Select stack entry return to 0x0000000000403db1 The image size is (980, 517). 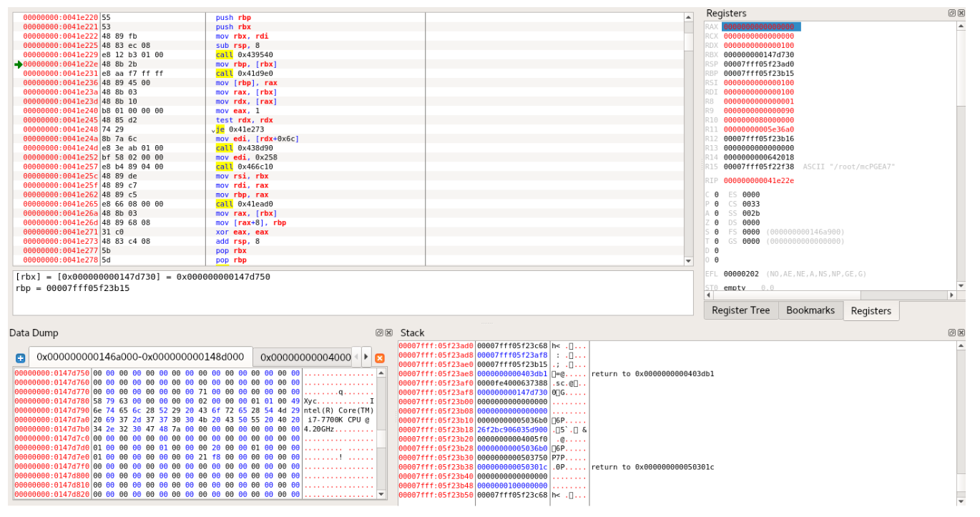pyautogui.click(x=652, y=373)
